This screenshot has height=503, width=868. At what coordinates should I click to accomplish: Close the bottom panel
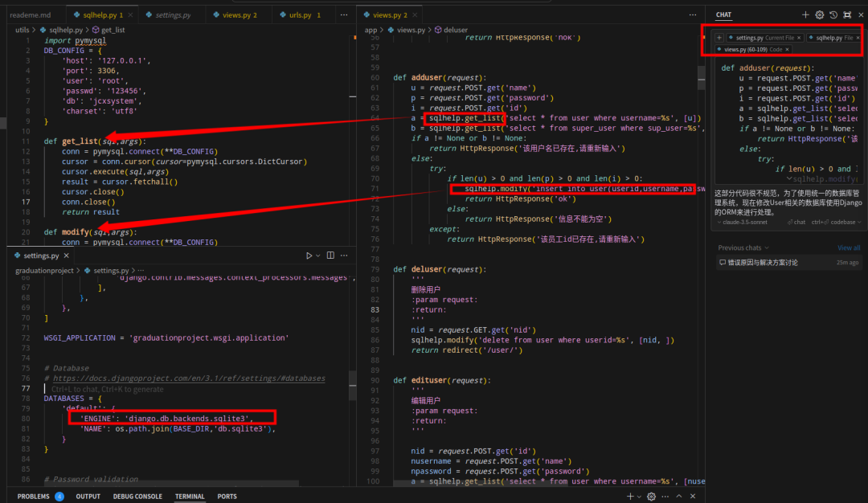[693, 497]
